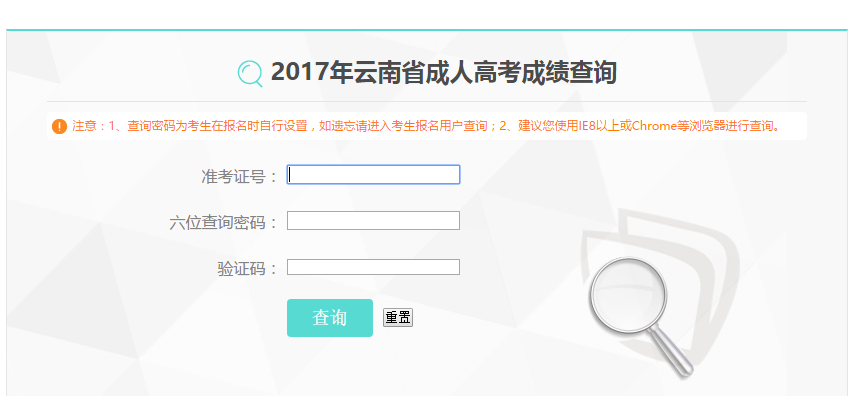This screenshot has height=396, width=854.
Task: Click the large magnifying glass lens illustration
Action: click(629, 297)
